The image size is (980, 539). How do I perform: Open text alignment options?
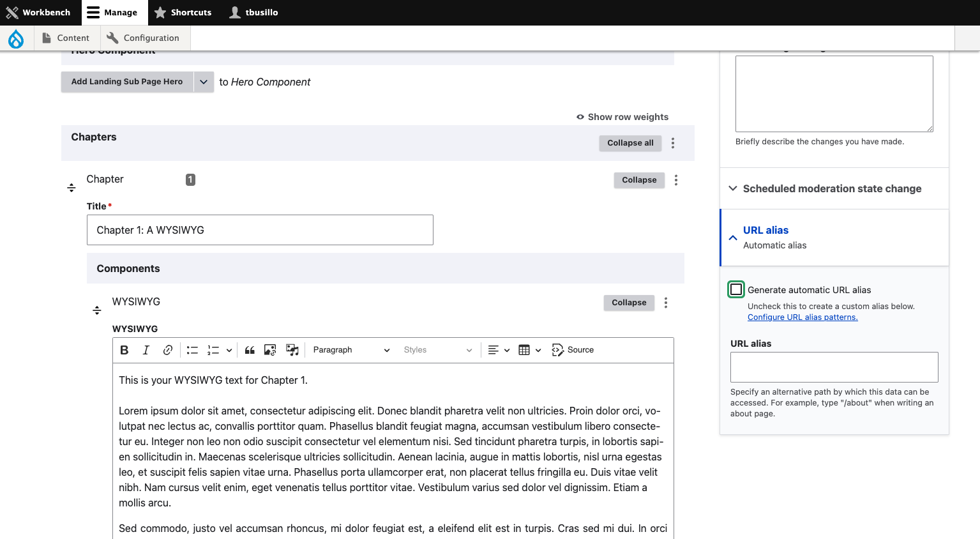499,350
